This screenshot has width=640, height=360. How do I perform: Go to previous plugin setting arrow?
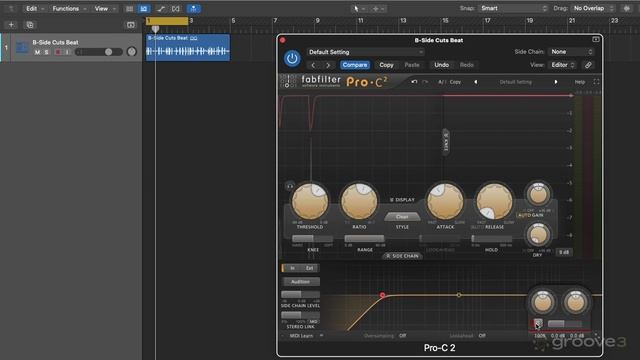(x=313, y=65)
